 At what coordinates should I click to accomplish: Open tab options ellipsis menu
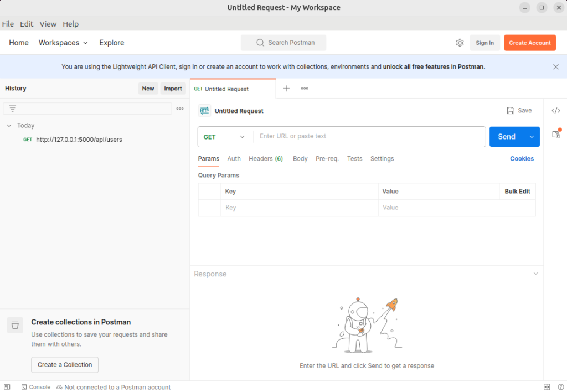305,89
